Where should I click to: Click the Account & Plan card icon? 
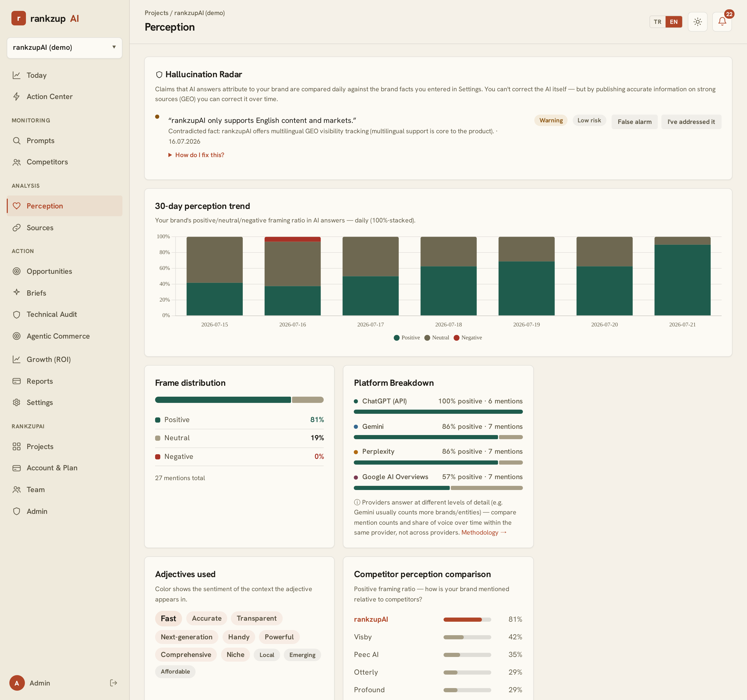[17, 468]
